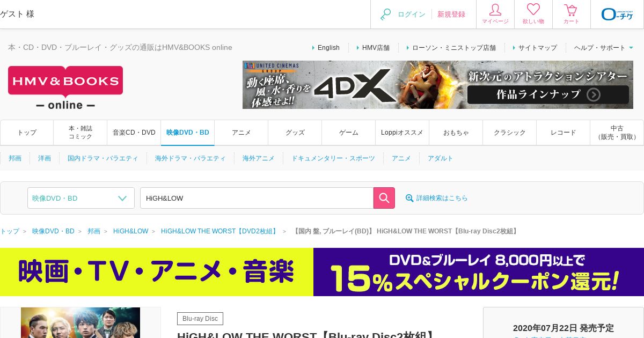Click the 2020年07月22日 発売予定 text

563,328
